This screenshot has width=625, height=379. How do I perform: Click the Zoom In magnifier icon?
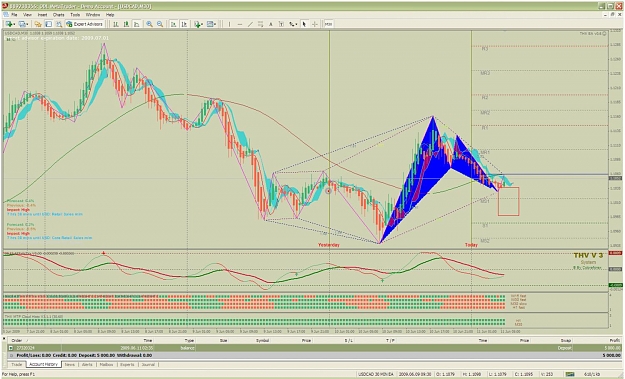tap(149, 24)
